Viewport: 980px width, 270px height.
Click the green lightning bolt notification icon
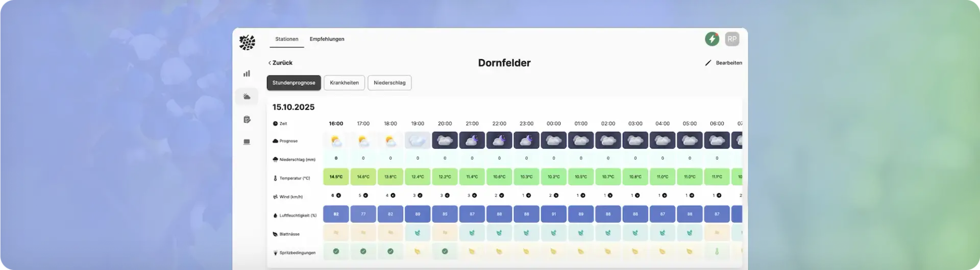pos(712,39)
